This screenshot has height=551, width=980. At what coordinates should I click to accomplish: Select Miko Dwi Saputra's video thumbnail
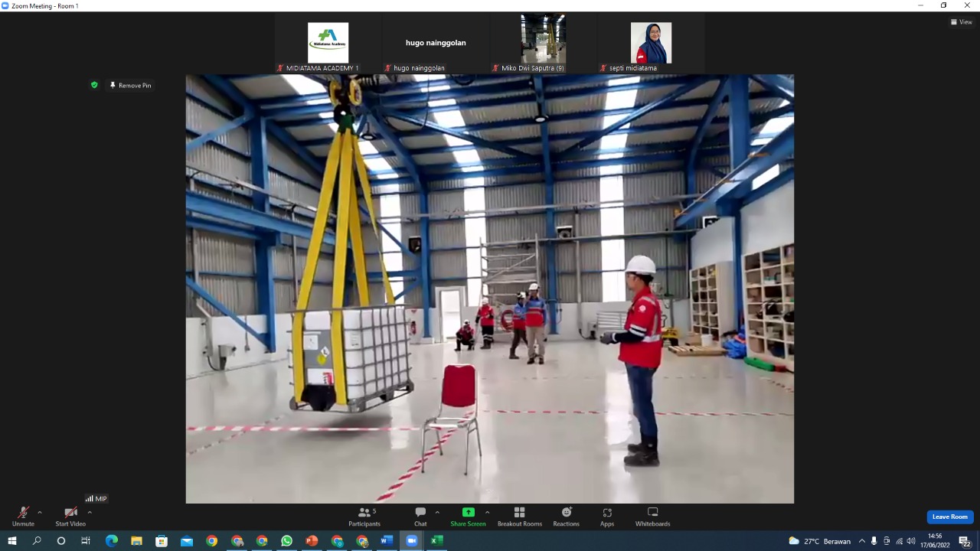544,43
